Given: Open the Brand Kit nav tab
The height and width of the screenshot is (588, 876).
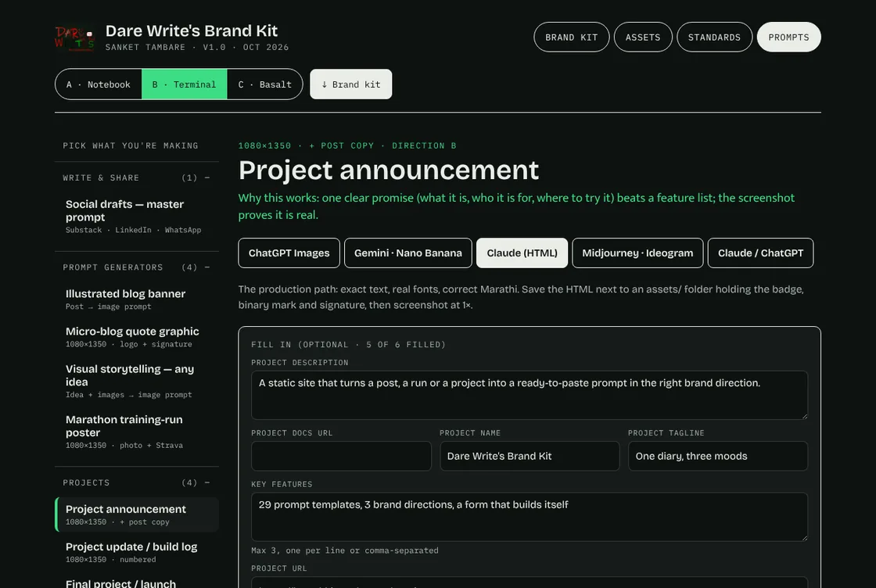Looking at the screenshot, I should [x=571, y=38].
